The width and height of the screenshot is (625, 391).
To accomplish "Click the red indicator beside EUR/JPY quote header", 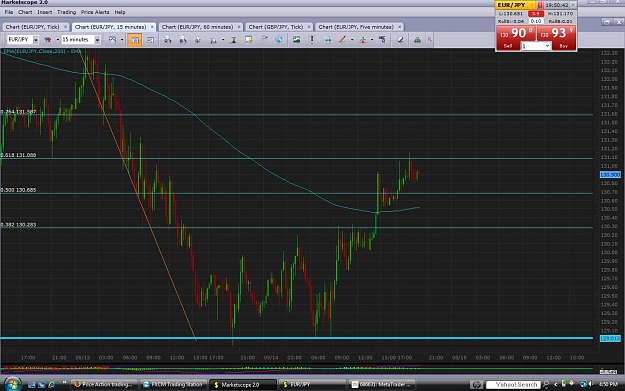I will (x=540, y=5).
